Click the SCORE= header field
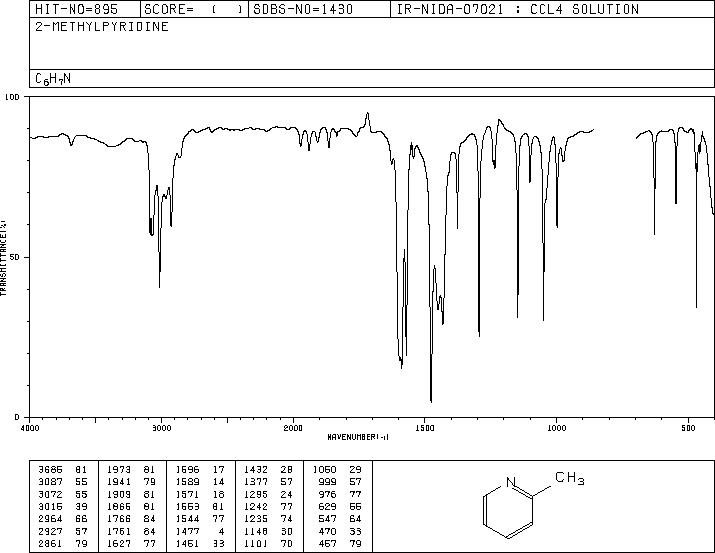This screenshot has width=715, height=553. click(193, 9)
